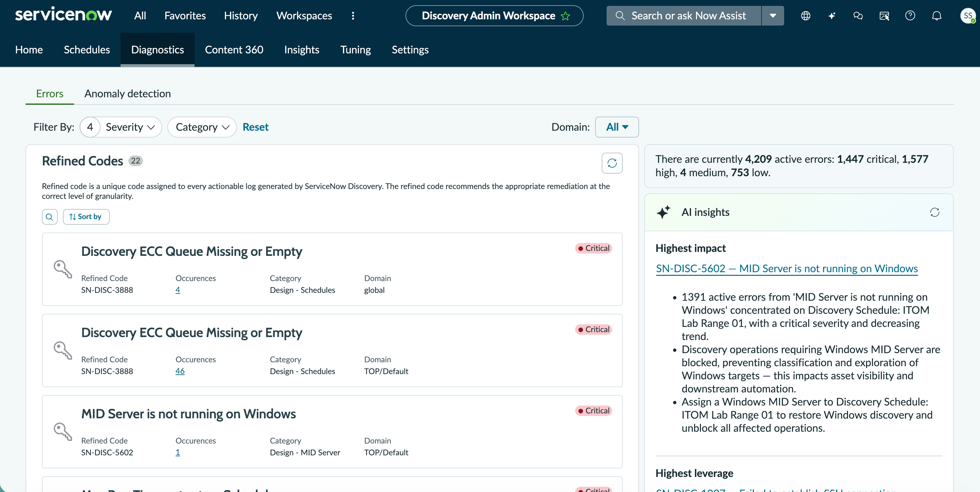Click the Highest leverage heading
Viewport: 980px width, 492px height.
(x=694, y=473)
